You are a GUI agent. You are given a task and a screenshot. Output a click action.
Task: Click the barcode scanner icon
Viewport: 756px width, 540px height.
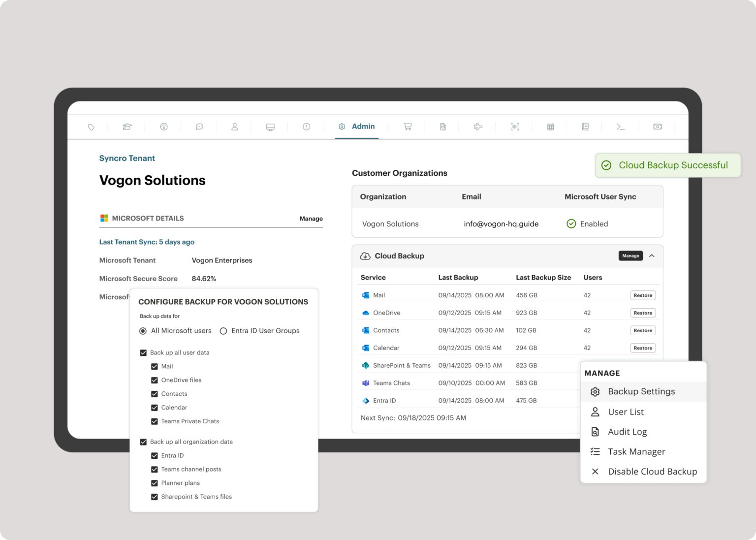pyautogui.click(x=514, y=127)
